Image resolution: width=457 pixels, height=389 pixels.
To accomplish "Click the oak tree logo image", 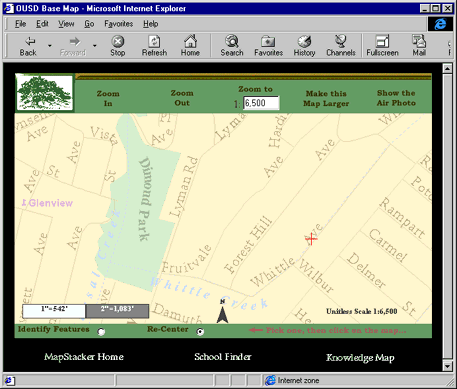I will pyautogui.click(x=44, y=93).
